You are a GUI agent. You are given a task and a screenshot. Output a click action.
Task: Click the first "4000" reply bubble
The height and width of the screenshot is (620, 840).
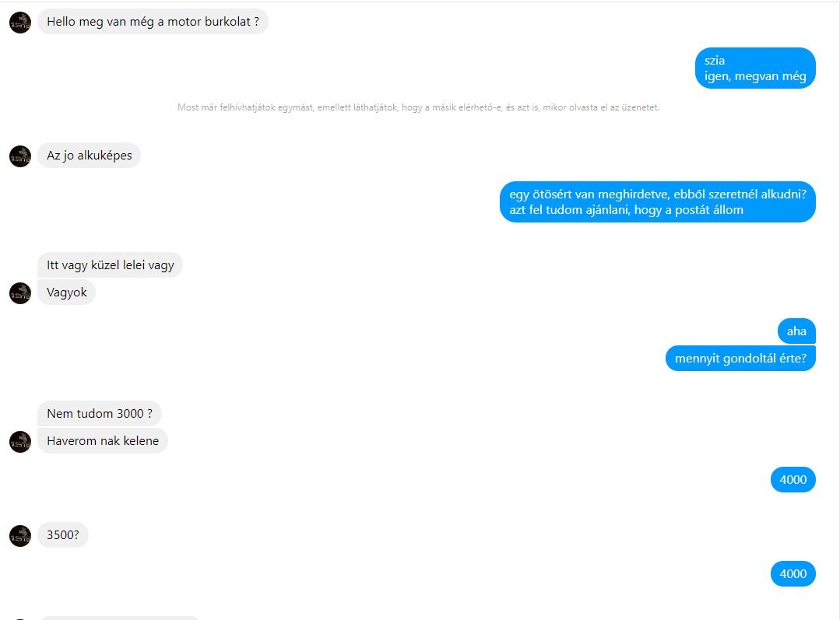tap(793, 480)
